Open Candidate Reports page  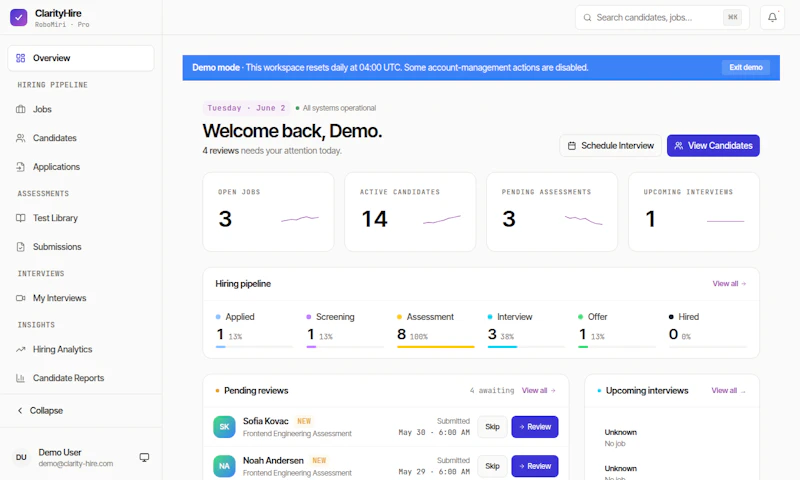(x=81, y=378)
